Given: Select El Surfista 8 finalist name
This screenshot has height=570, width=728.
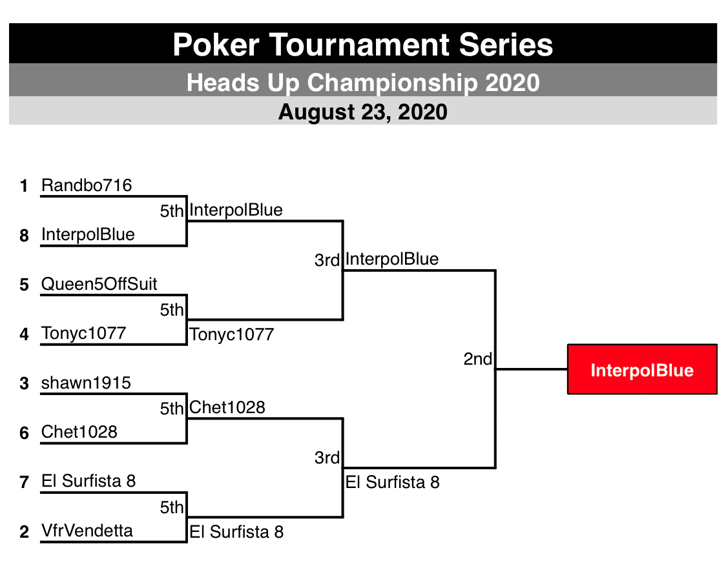Looking at the screenshot, I should pos(393,482).
